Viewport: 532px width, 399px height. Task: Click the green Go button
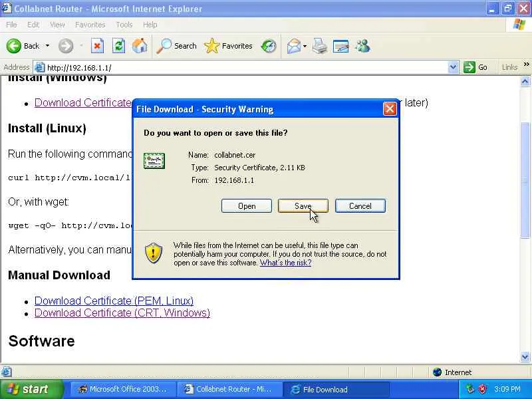pos(475,68)
